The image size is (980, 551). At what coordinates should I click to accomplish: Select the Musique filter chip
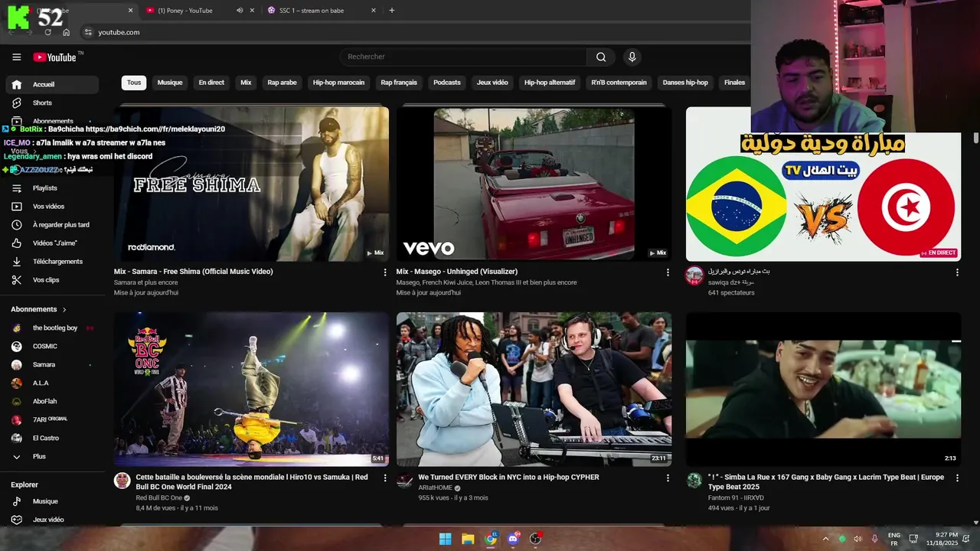[x=170, y=83]
